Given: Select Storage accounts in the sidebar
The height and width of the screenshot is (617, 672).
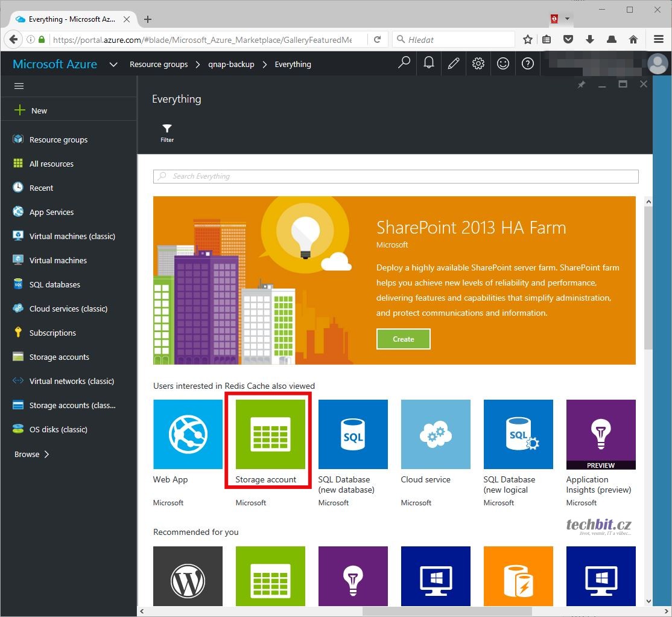Looking at the screenshot, I should (59, 357).
